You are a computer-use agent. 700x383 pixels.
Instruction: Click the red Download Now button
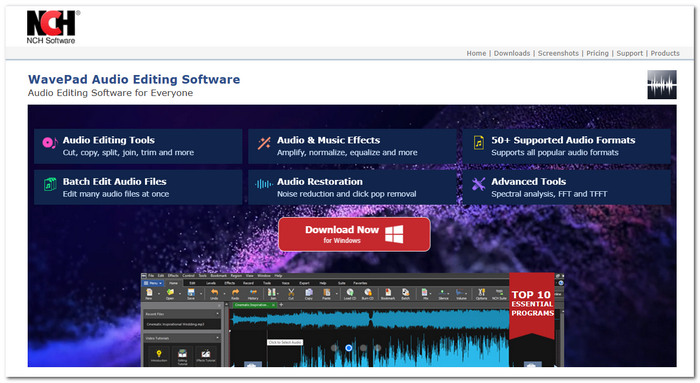354,234
